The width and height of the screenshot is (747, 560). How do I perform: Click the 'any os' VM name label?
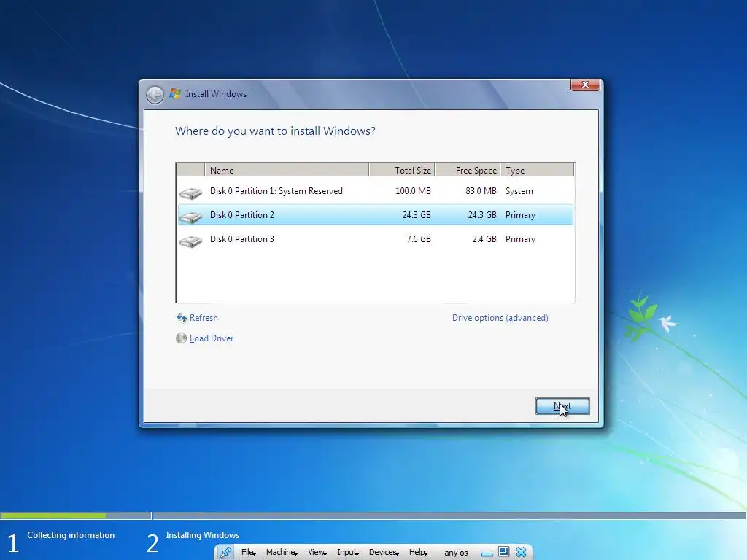tap(456, 553)
